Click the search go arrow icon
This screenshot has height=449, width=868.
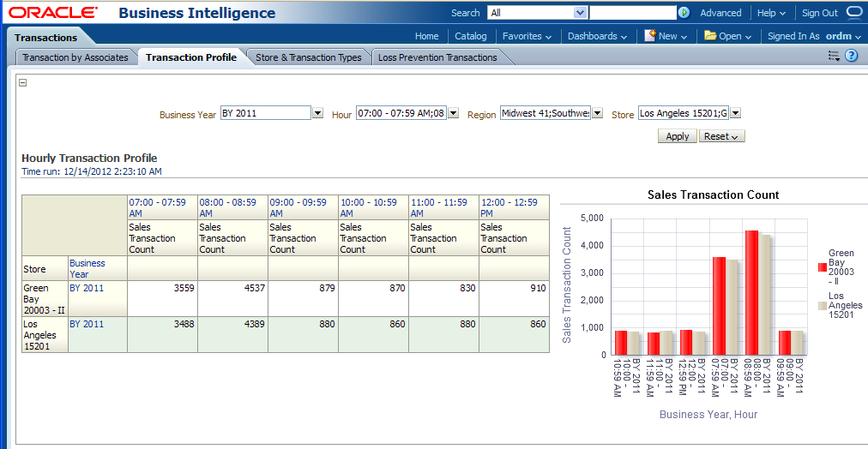coord(684,13)
